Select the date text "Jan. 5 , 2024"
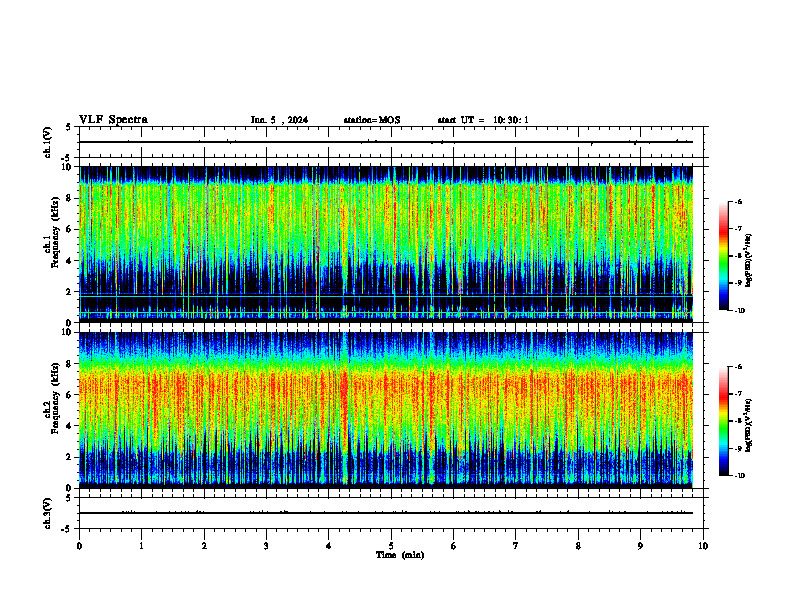The image size is (792, 612). [x=279, y=120]
